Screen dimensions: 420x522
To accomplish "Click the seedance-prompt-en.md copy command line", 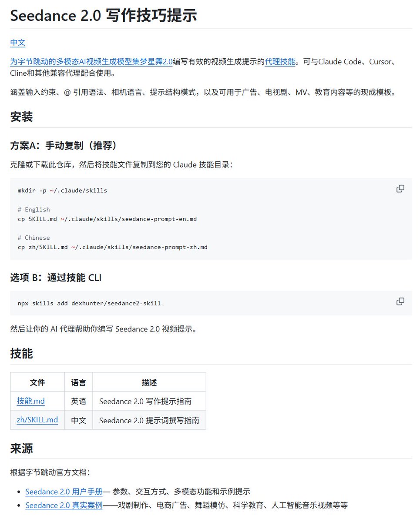I will click(x=107, y=219).
